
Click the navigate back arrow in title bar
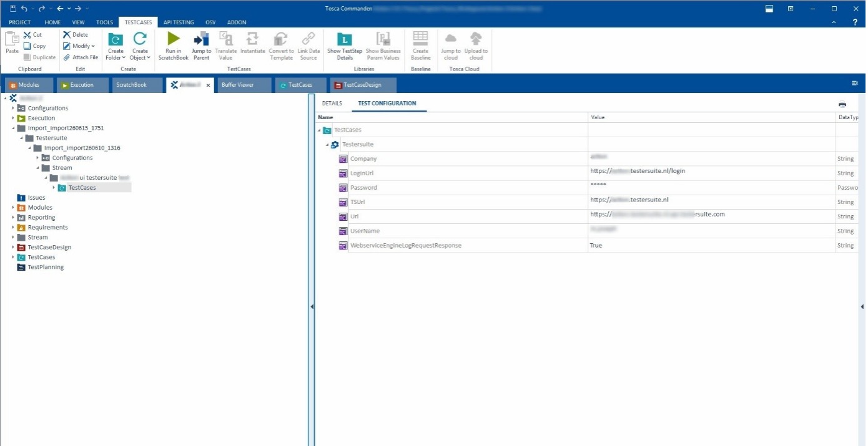pyautogui.click(x=60, y=9)
